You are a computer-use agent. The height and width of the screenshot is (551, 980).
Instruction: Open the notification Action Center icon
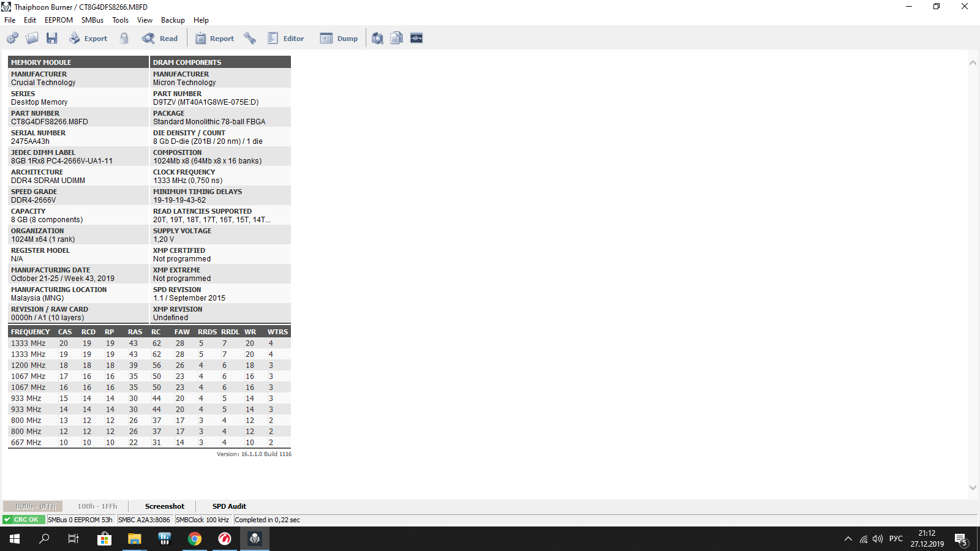click(x=960, y=539)
